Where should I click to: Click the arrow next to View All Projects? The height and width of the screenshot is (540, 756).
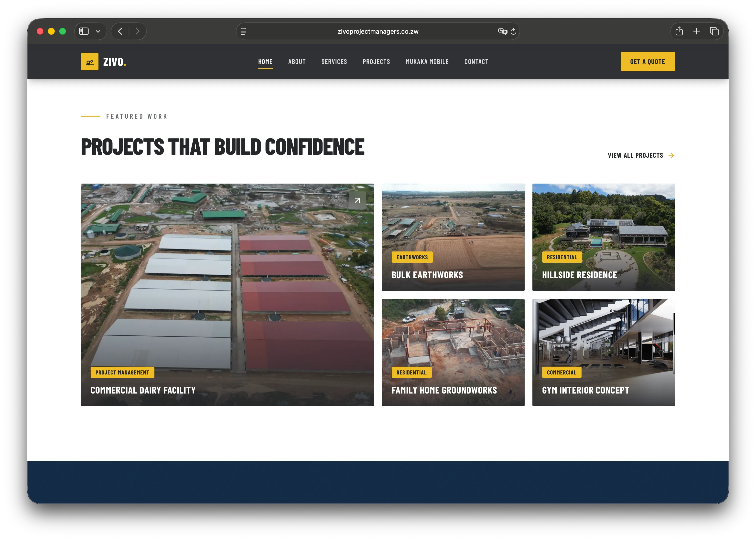671,155
